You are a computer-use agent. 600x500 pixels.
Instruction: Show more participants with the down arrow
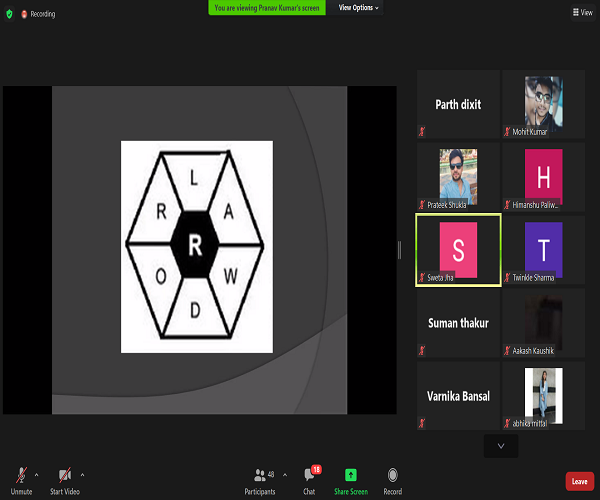(501, 446)
